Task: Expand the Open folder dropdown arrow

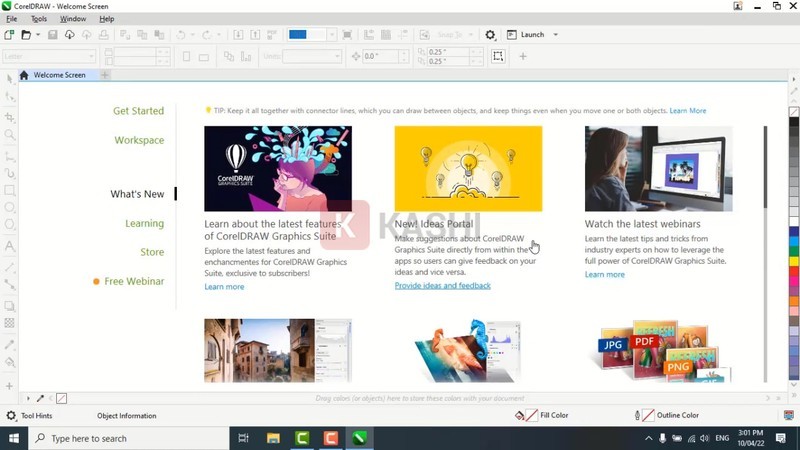Action: [x=38, y=35]
